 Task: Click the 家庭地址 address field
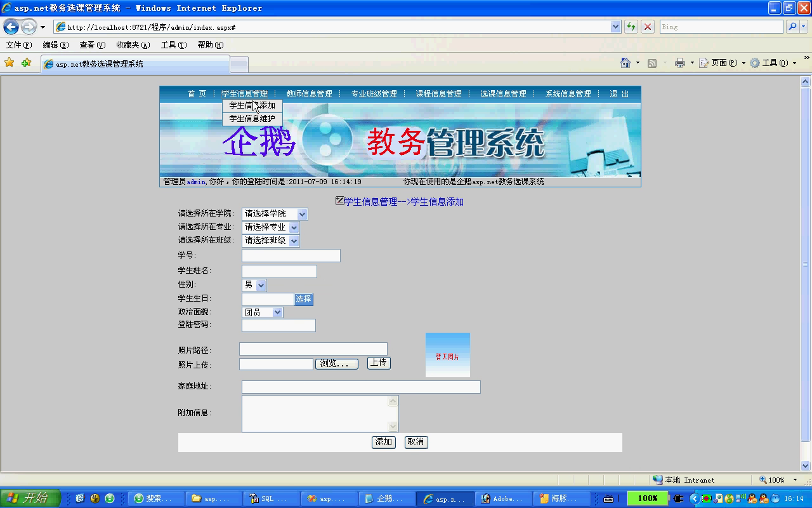pos(361,387)
